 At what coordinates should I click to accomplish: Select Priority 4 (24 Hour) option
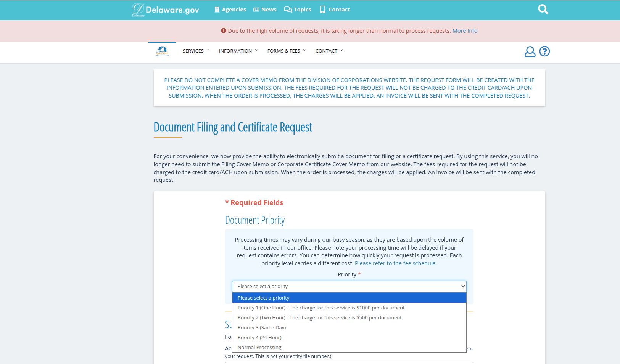point(349,337)
